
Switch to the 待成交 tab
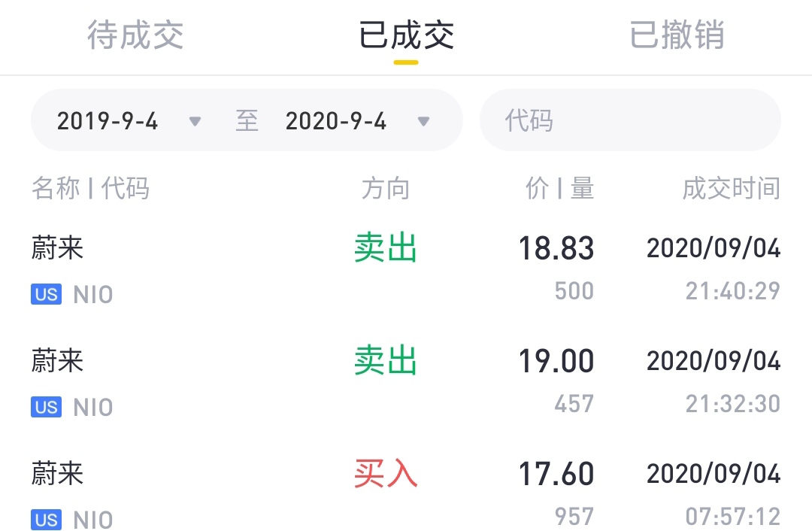[135, 35]
